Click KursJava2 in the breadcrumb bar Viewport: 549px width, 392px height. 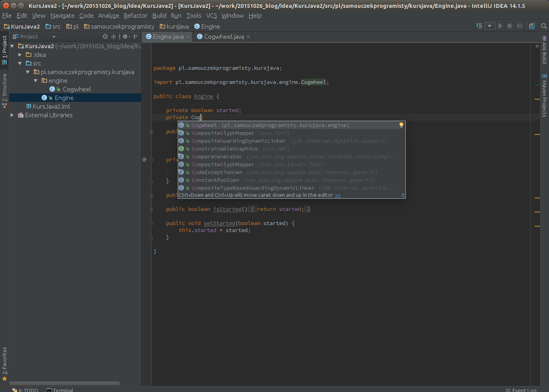point(22,26)
